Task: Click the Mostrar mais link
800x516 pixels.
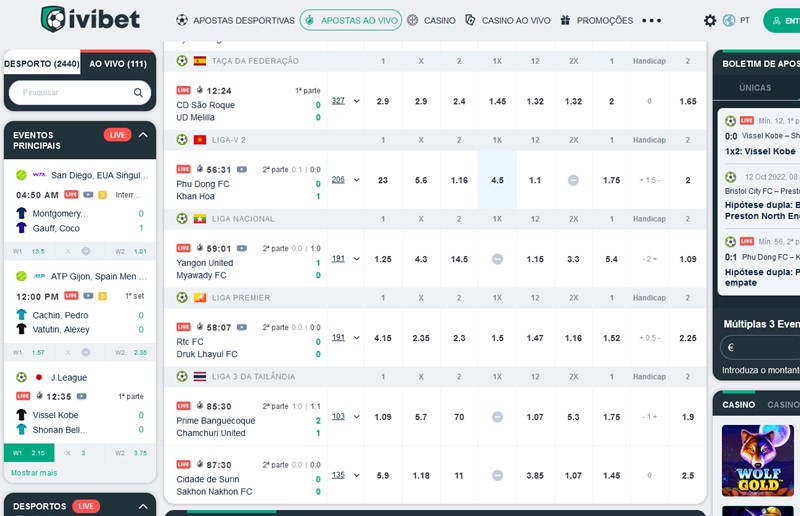Action: (x=34, y=473)
